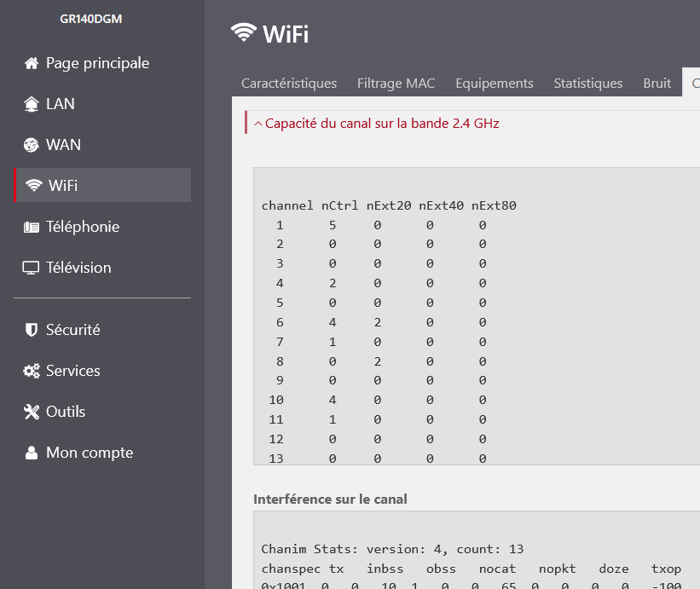700x589 pixels.
Task: Go to the Equipements tab
Action: [x=495, y=84]
